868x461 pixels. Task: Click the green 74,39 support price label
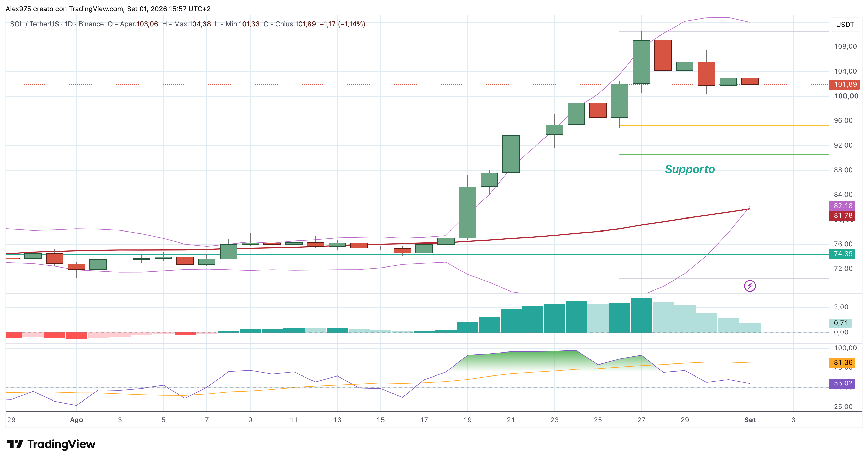click(842, 254)
